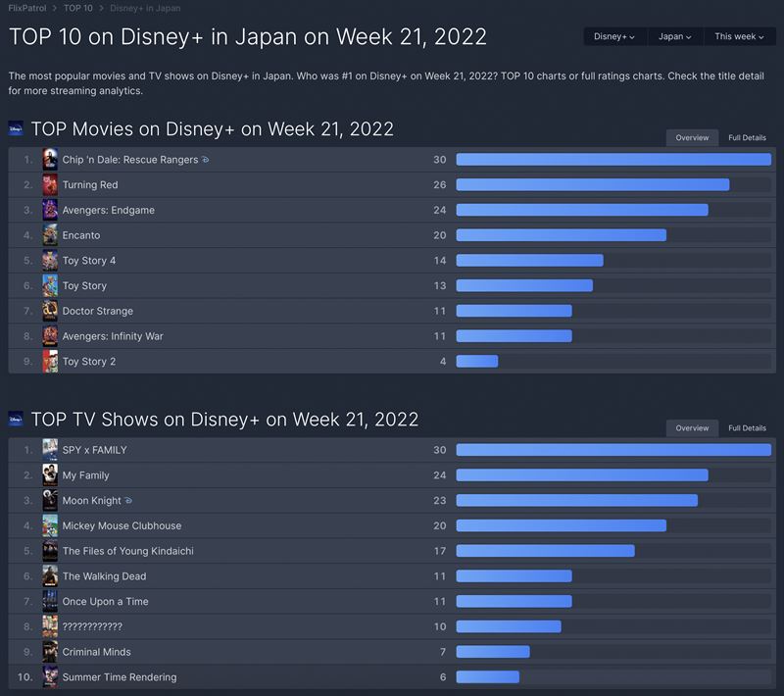Open the Avengers: Endgame poster thumbnail
Image resolution: width=784 pixels, height=696 pixels.
50,210
